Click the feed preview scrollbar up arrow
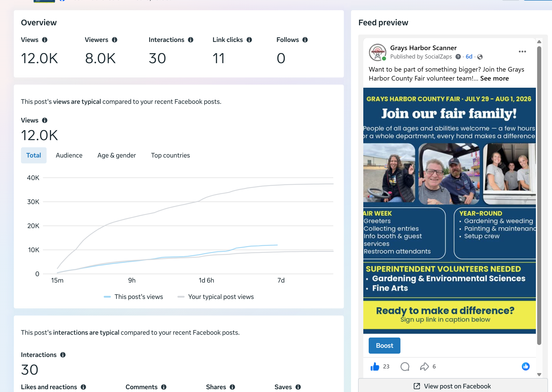This screenshot has width=552, height=392. tap(539, 42)
